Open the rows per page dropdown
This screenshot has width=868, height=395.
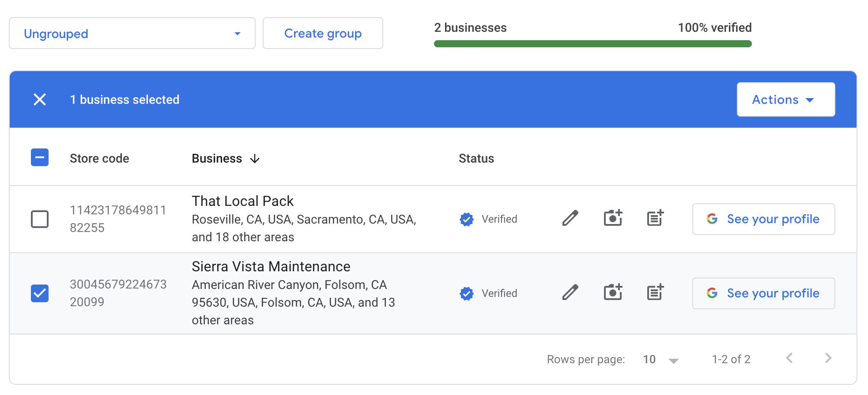660,360
